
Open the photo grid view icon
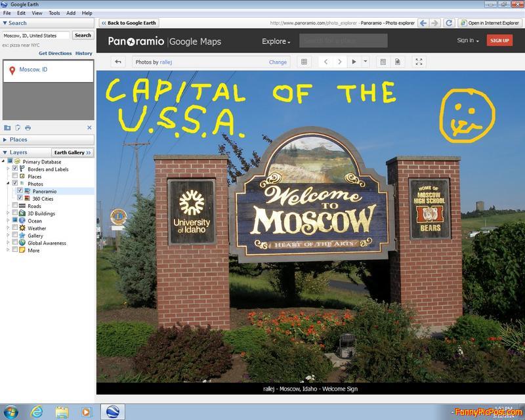tap(304, 62)
